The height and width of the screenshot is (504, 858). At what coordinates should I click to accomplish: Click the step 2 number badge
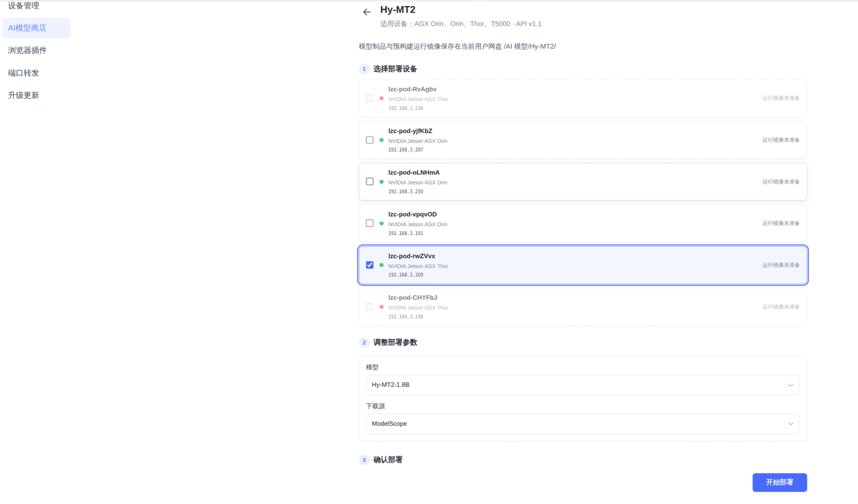364,342
